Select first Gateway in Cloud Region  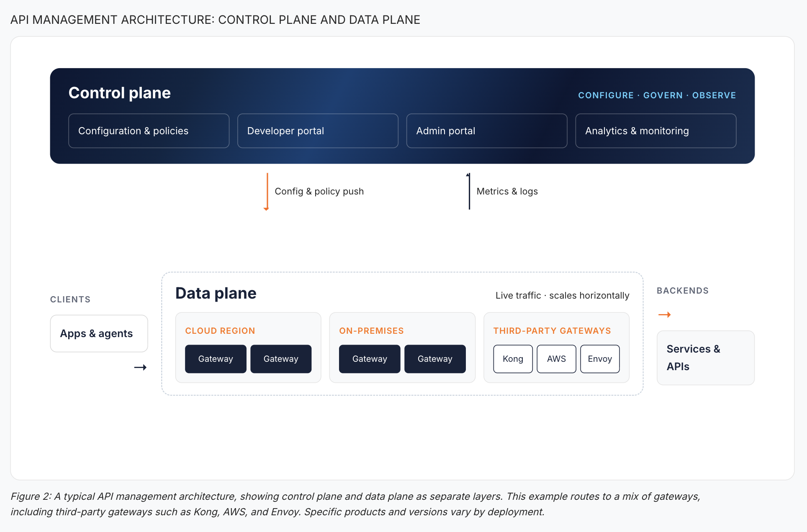(216, 359)
